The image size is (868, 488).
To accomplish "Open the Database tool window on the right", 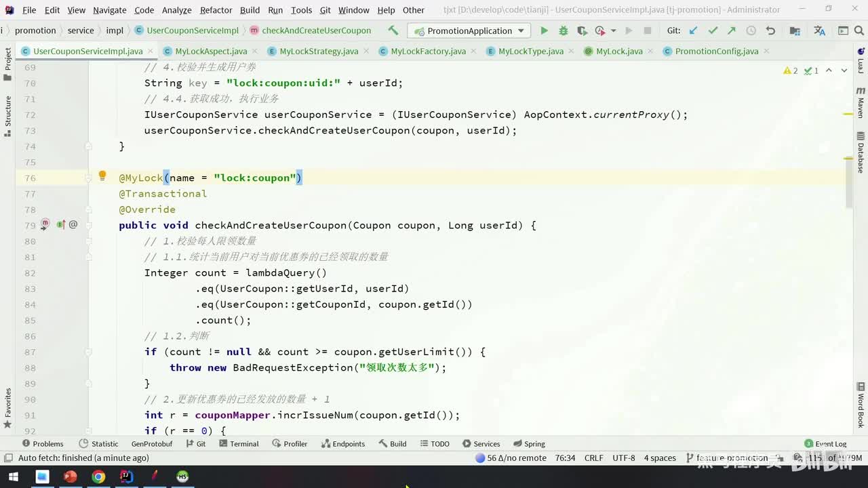I will [861, 152].
